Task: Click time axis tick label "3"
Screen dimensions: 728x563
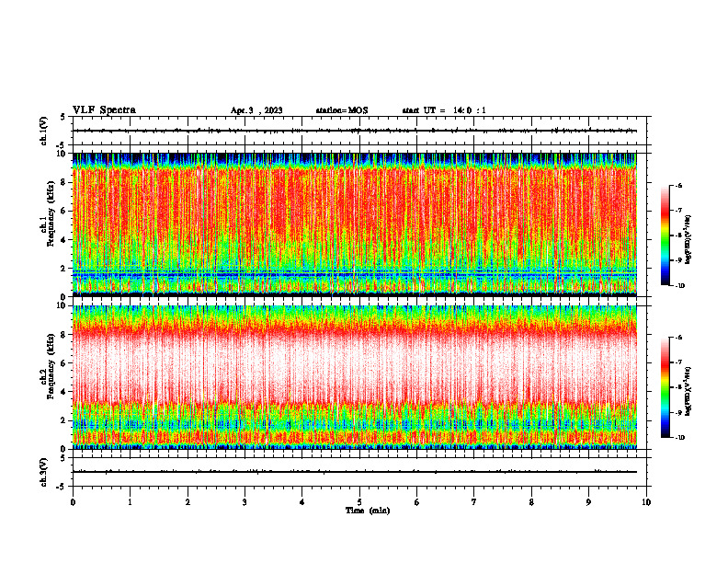Action: [245, 502]
